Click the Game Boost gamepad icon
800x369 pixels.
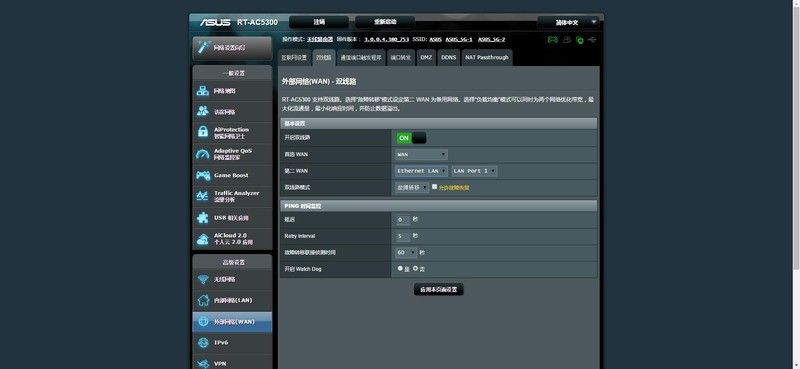click(x=203, y=176)
